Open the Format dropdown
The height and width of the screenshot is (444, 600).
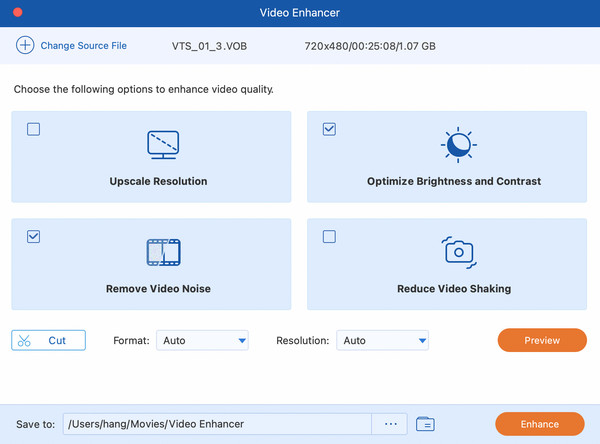coord(204,341)
